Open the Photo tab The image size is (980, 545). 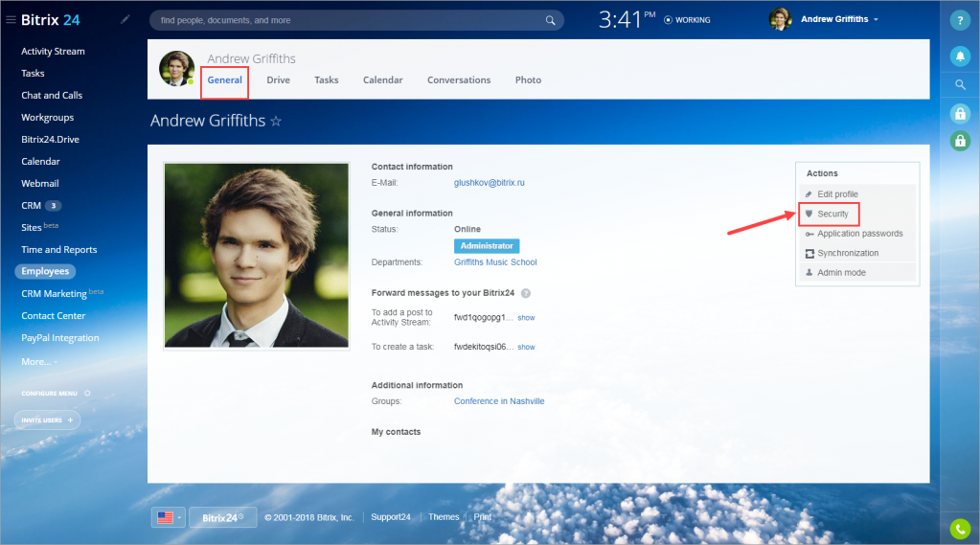(x=528, y=80)
